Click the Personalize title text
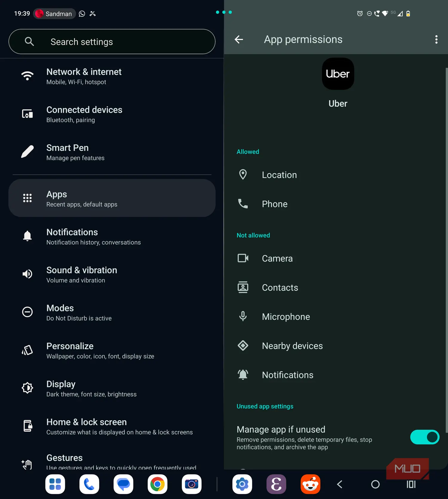This screenshot has width=448, height=499. point(70,346)
